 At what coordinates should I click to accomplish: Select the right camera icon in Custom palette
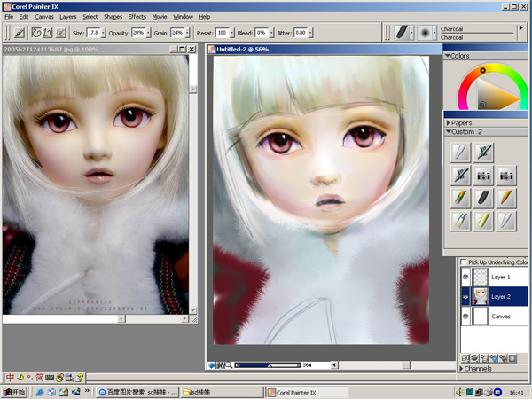[x=506, y=175]
